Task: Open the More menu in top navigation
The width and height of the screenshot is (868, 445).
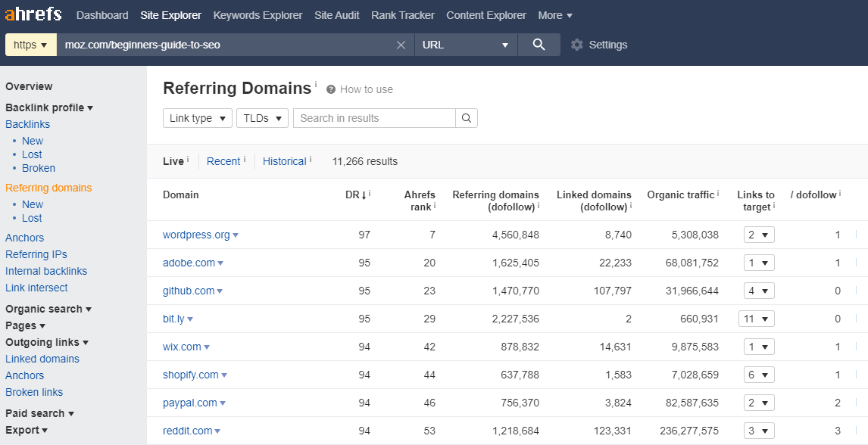Action: [x=555, y=15]
